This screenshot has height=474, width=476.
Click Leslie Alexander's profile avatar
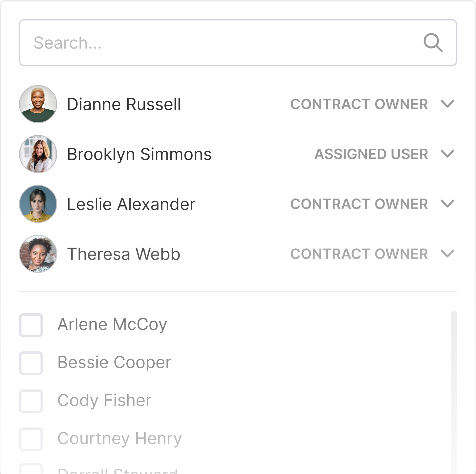click(38, 204)
